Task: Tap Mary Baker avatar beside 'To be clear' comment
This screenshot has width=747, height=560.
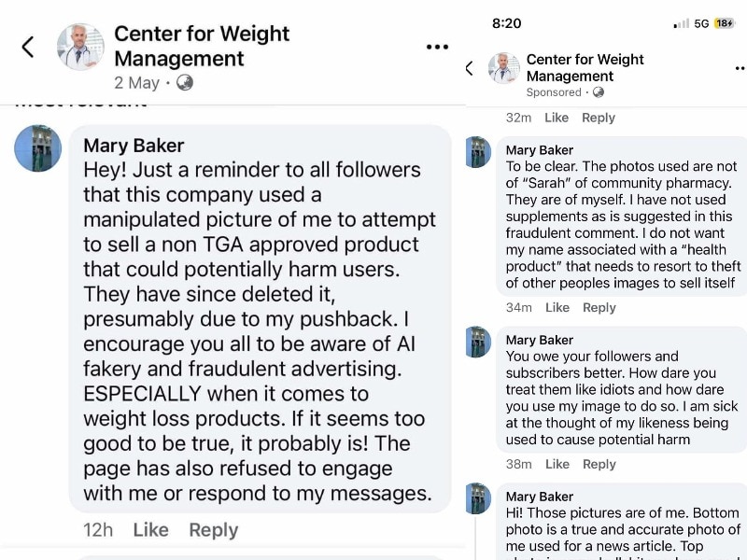Action: coord(478,152)
